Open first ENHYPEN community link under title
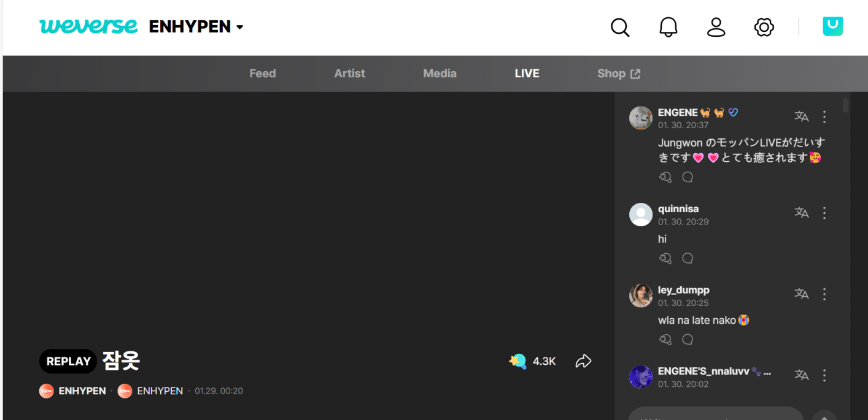The width and height of the screenshot is (868, 420). coord(72,391)
